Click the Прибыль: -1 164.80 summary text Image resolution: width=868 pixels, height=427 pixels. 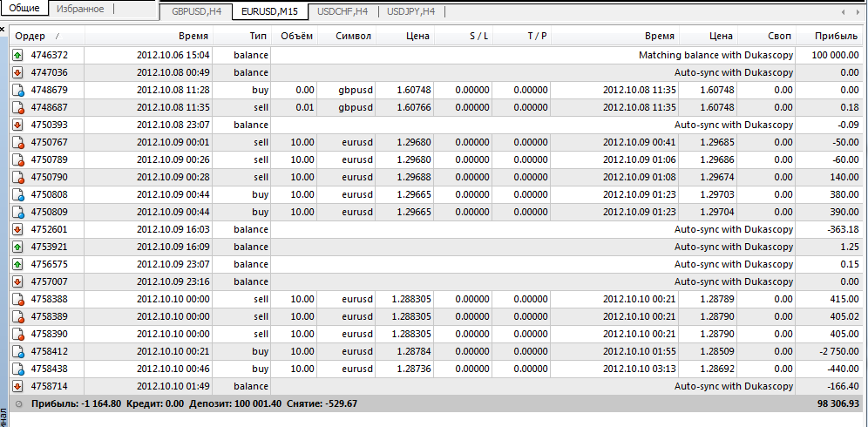[x=77, y=403]
